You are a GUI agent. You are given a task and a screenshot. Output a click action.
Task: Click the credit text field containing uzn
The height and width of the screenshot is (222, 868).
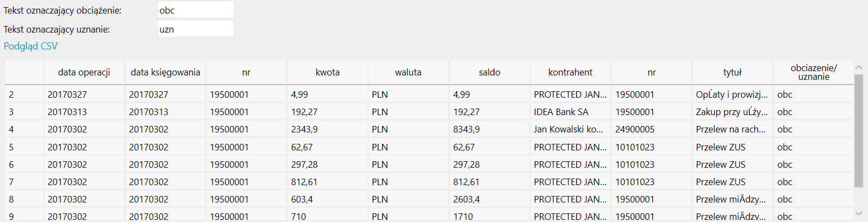pos(196,29)
